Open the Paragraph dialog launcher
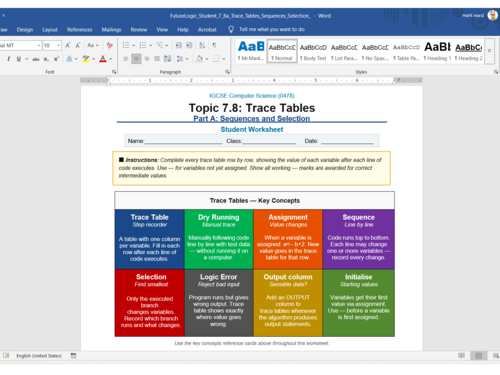 (227, 72)
